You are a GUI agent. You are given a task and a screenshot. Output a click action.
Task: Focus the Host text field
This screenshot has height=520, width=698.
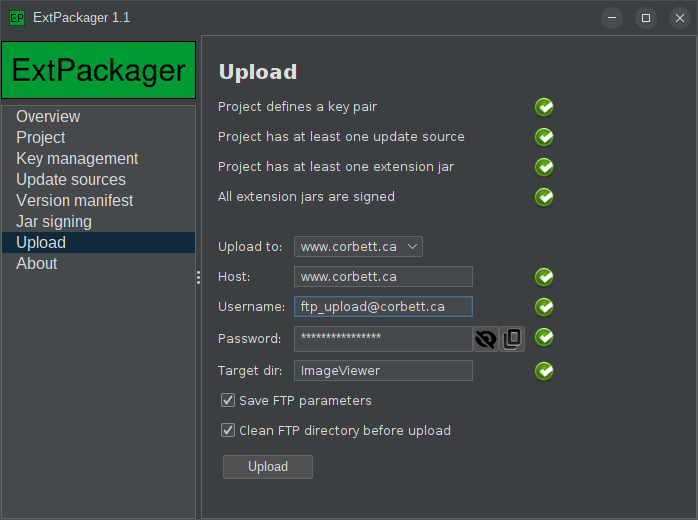(383, 277)
